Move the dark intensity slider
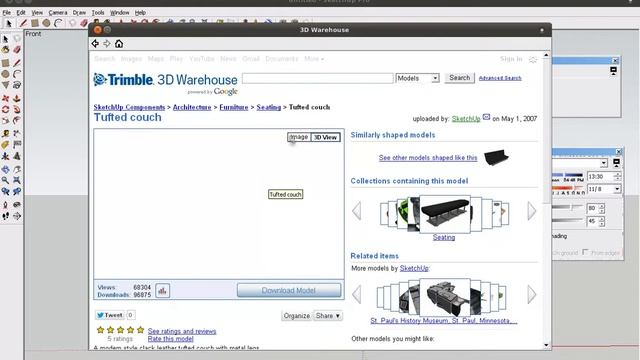The image size is (640, 360). click(x=568, y=221)
